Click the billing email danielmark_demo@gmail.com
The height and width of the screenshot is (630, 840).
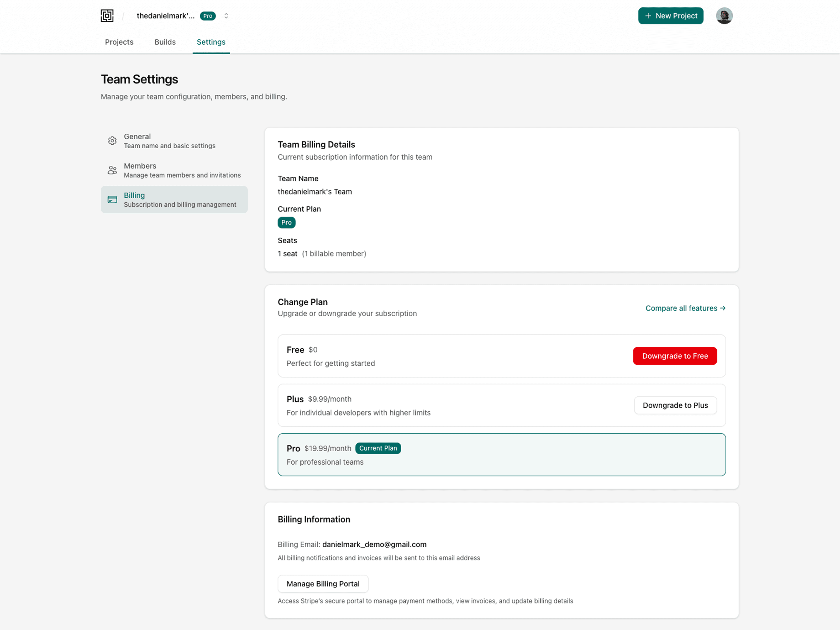coord(374,544)
